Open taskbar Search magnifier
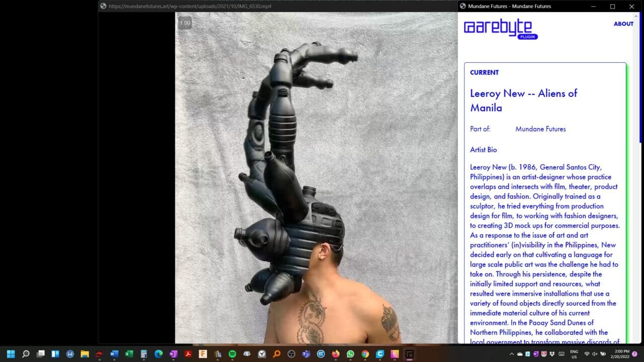The height and width of the screenshot is (362, 644). 26,354
